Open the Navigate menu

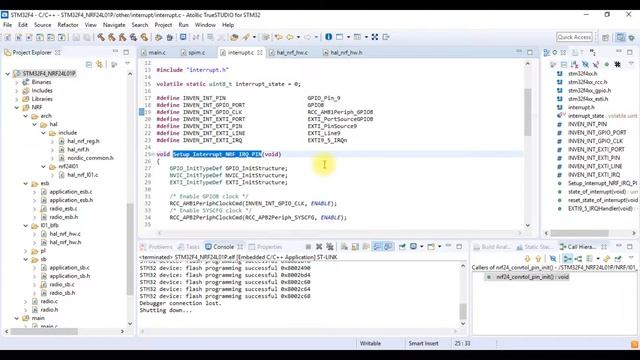(114, 25)
